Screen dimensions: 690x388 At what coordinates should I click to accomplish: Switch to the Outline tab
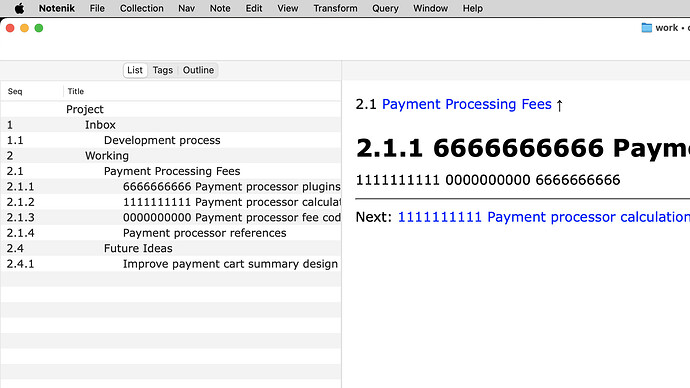click(198, 70)
